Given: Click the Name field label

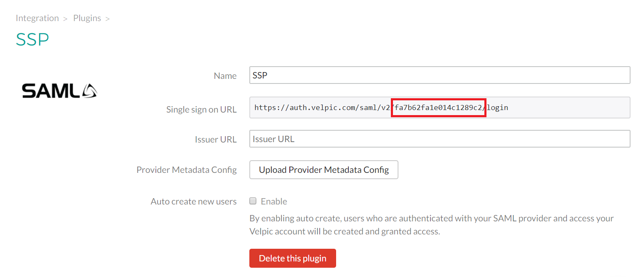Looking at the screenshot, I should pyautogui.click(x=225, y=76).
